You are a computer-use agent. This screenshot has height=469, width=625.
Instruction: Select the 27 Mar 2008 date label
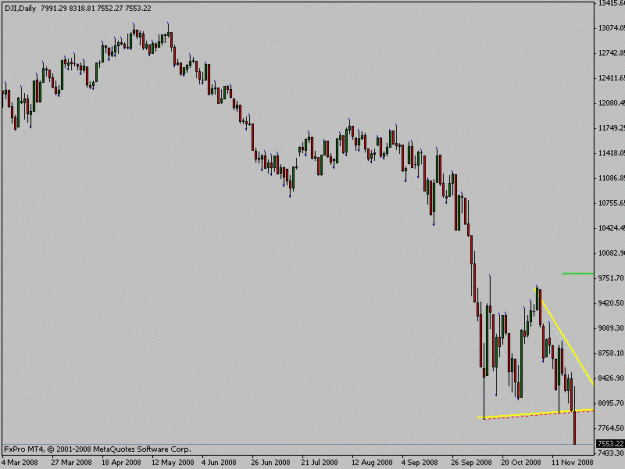tap(71, 463)
